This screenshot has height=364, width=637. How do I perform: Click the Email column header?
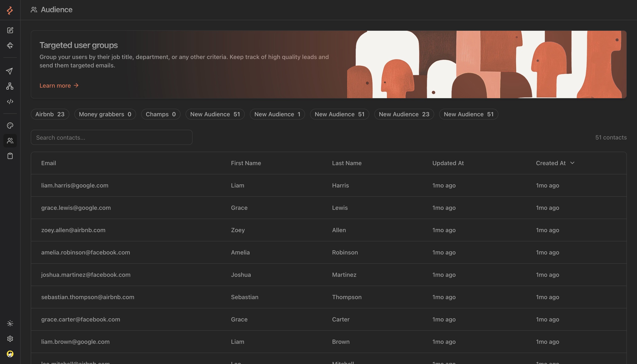pyautogui.click(x=48, y=163)
